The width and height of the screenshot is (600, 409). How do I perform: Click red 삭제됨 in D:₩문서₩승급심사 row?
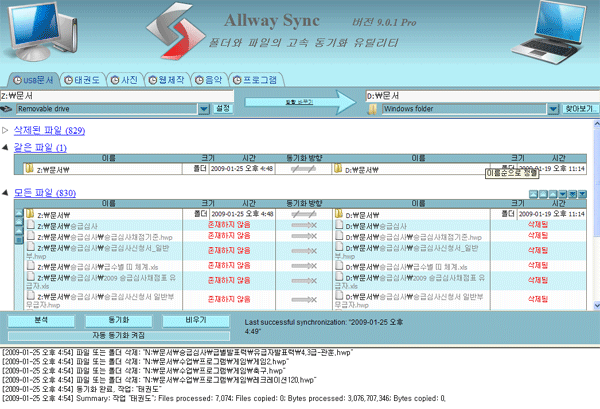(x=538, y=225)
